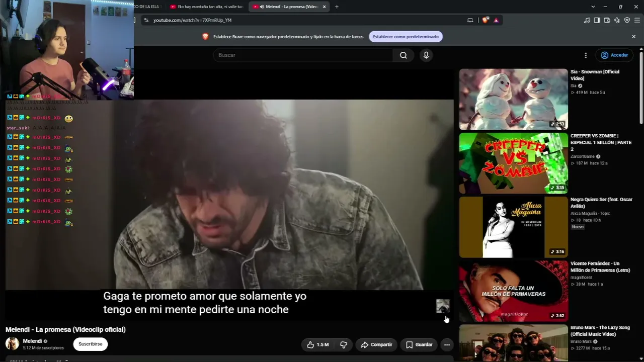Click the 'Bruno Mars' channel name

tap(581, 341)
